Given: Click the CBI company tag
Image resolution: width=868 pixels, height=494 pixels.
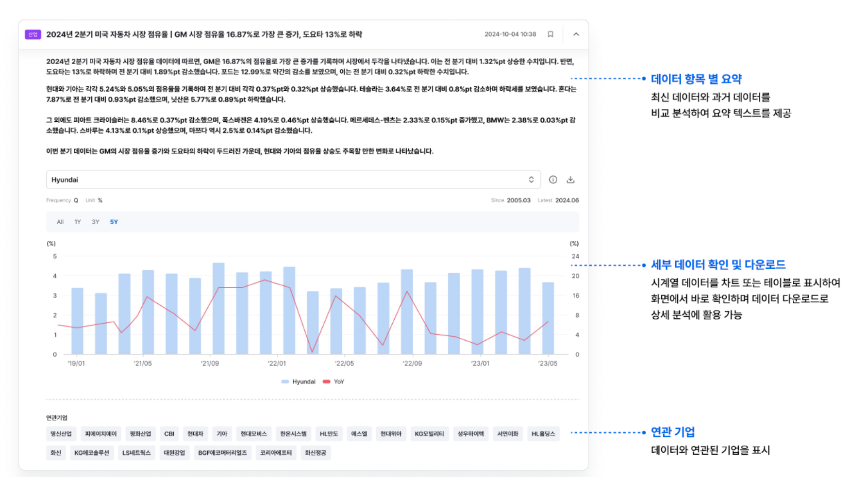Looking at the screenshot, I should pos(169,433).
